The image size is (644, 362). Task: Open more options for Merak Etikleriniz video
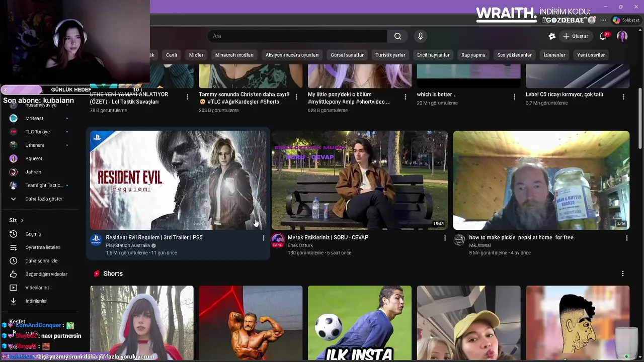(x=445, y=238)
